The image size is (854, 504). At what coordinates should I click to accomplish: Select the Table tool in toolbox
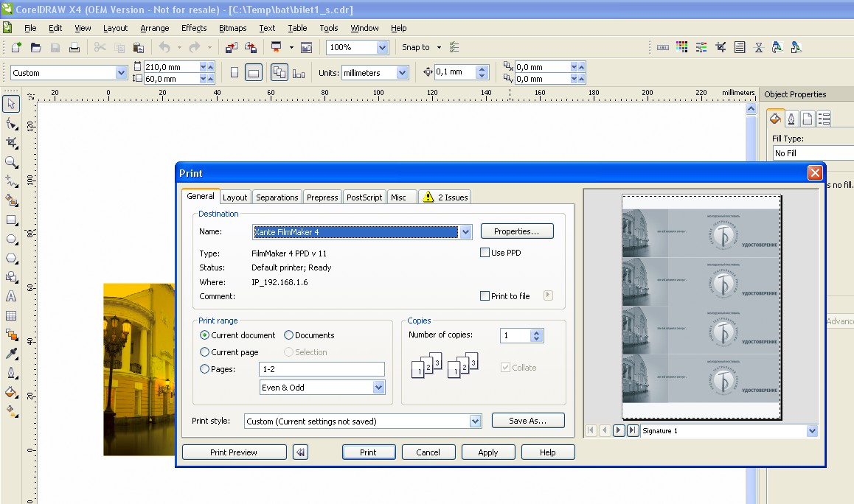click(11, 315)
